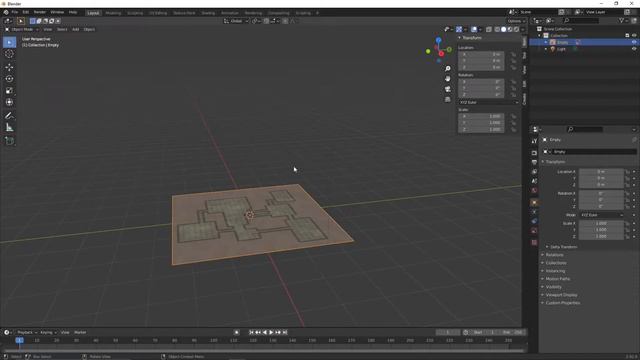
Task: Click the zoom view magnifier icon
Action: [x=448, y=69]
